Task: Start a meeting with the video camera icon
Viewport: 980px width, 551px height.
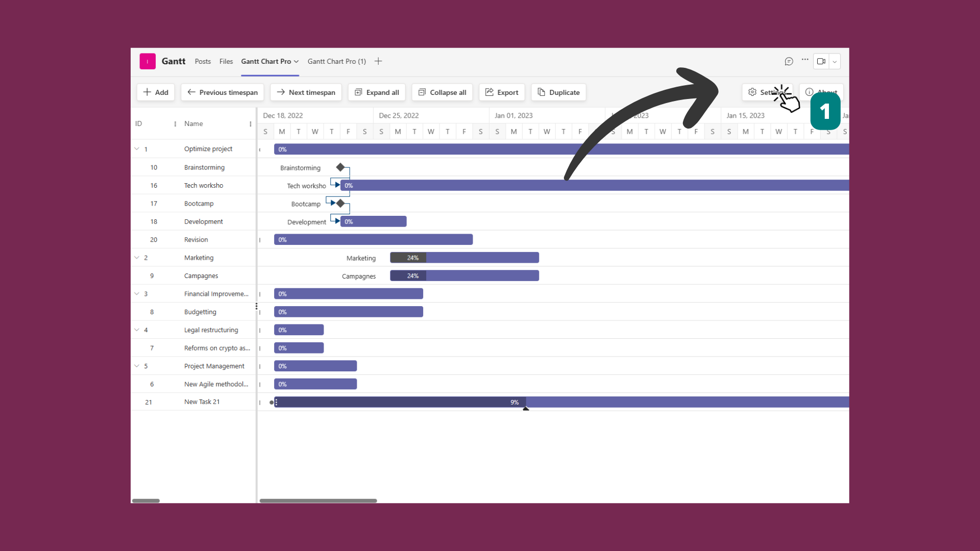Action: click(821, 61)
